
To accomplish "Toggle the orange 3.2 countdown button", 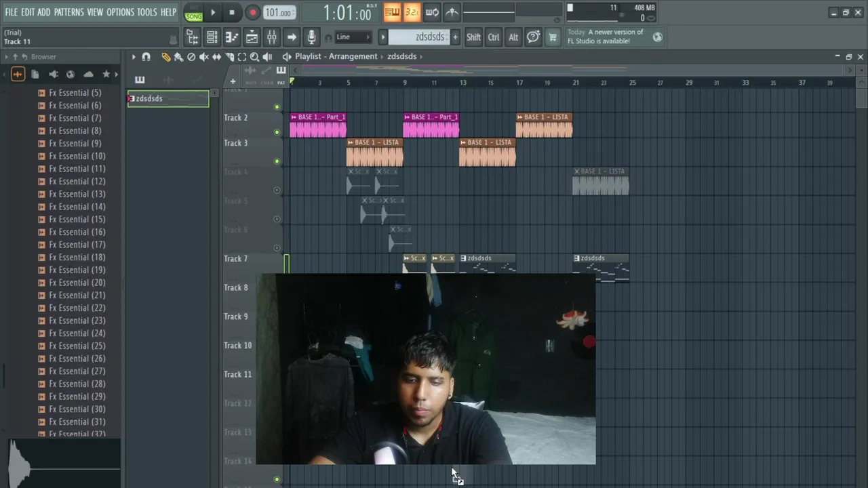I will pos(412,12).
